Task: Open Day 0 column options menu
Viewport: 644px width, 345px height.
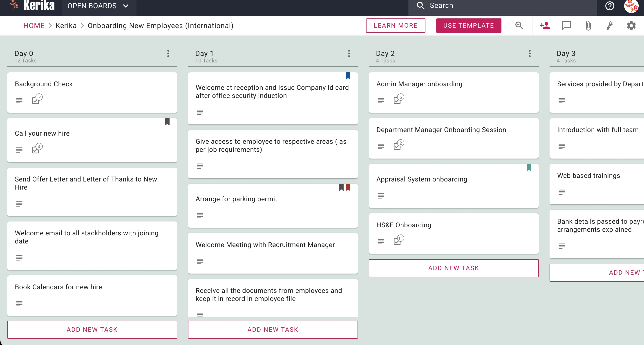Action: point(168,53)
